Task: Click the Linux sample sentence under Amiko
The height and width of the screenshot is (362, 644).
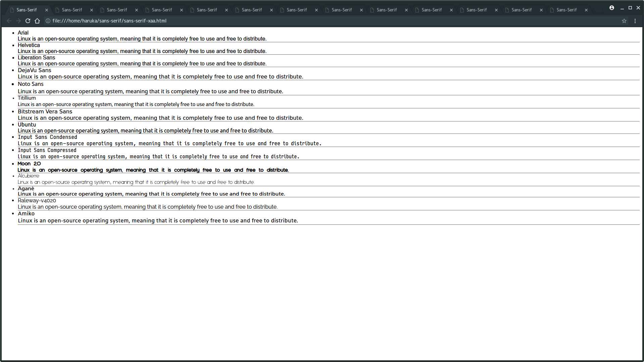Action: 158,220
